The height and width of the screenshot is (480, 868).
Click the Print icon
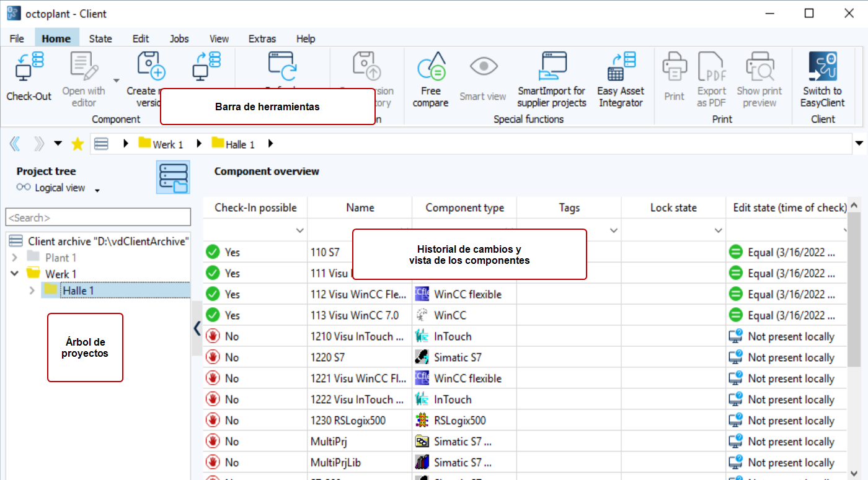pos(675,68)
